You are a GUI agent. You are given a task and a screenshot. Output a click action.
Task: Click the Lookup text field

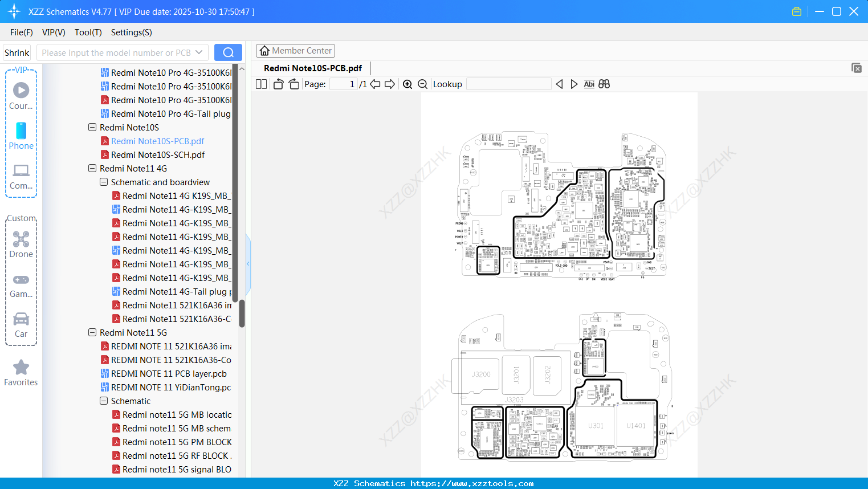[x=509, y=84]
